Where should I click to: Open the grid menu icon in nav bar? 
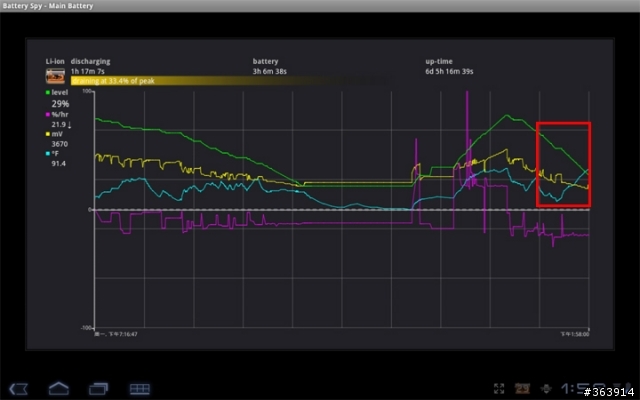[x=140, y=389]
